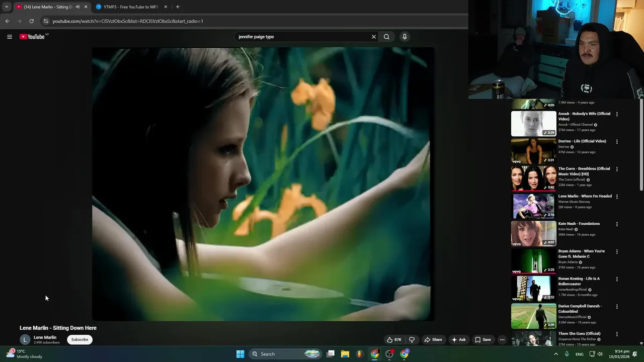Open a new browser tab
This screenshot has height=362, width=644.
click(x=178, y=7)
